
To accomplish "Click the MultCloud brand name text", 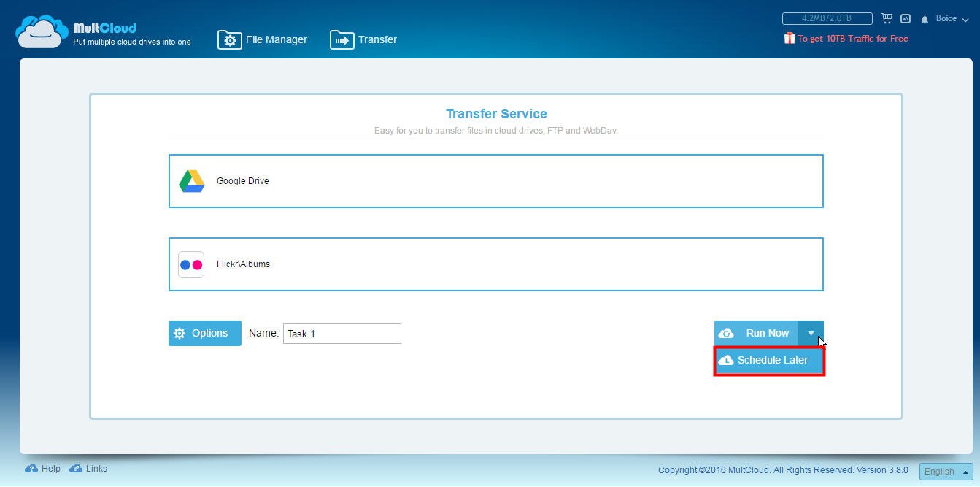I will [104, 28].
